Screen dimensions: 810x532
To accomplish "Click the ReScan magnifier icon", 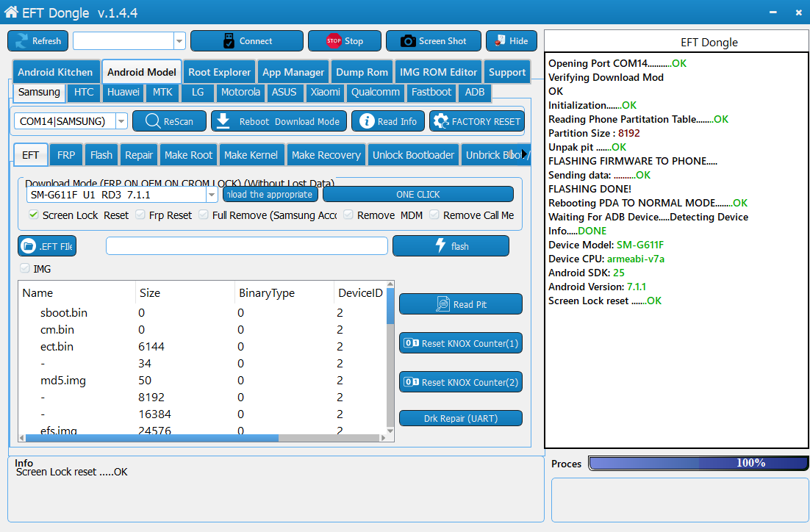I will point(153,121).
